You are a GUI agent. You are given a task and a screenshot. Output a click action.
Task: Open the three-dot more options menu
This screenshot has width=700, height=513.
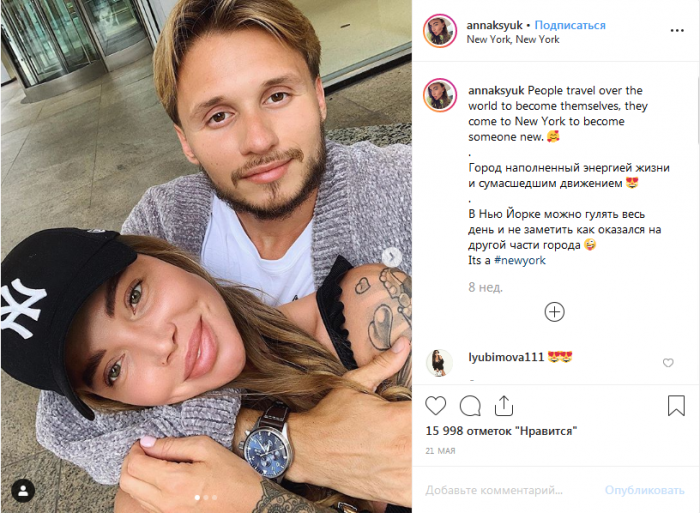click(677, 30)
